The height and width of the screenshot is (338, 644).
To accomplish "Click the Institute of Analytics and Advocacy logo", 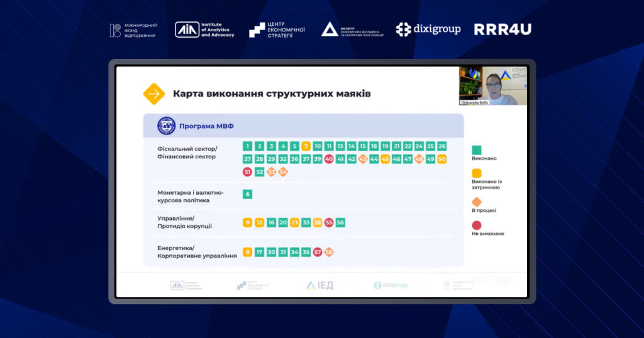I will pos(204,30).
